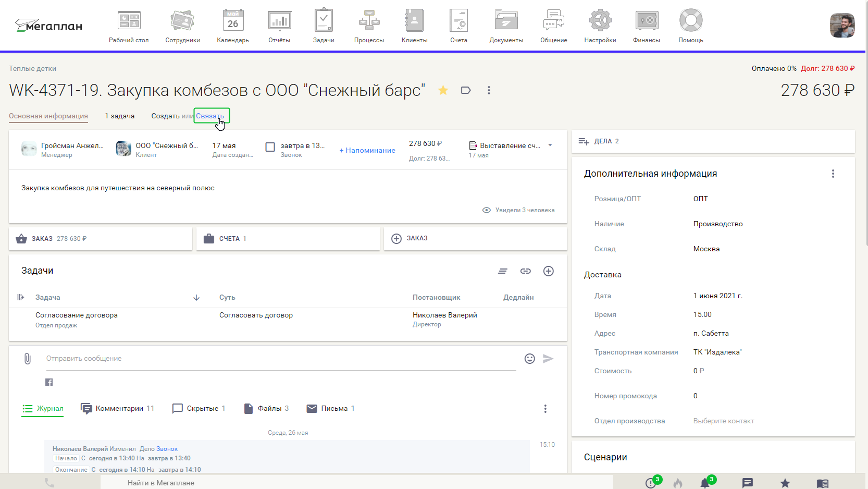This screenshot has height=489, width=868.
Task: Switch to Основная информация tab
Action: tap(48, 116)
